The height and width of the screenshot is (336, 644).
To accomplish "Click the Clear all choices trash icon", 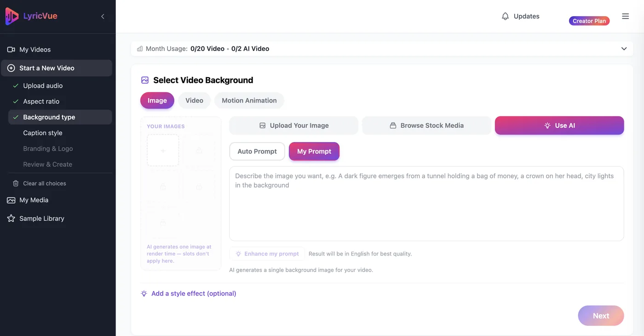I will (x=16, y=183).
